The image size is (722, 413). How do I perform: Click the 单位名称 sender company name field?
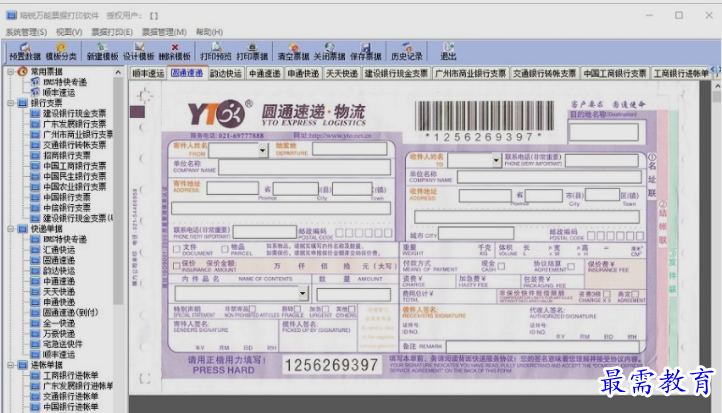coord(305,167)
